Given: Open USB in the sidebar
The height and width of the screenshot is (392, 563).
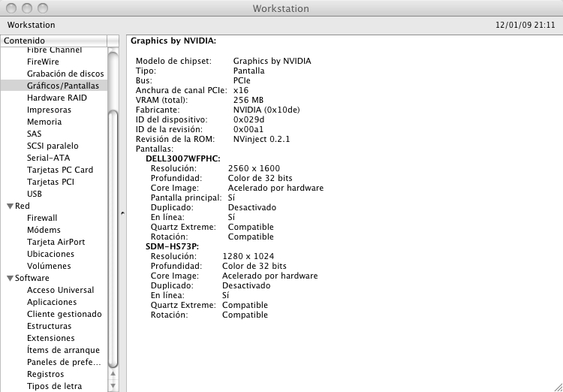Looking at the screenshot, I should coord(35,194).
